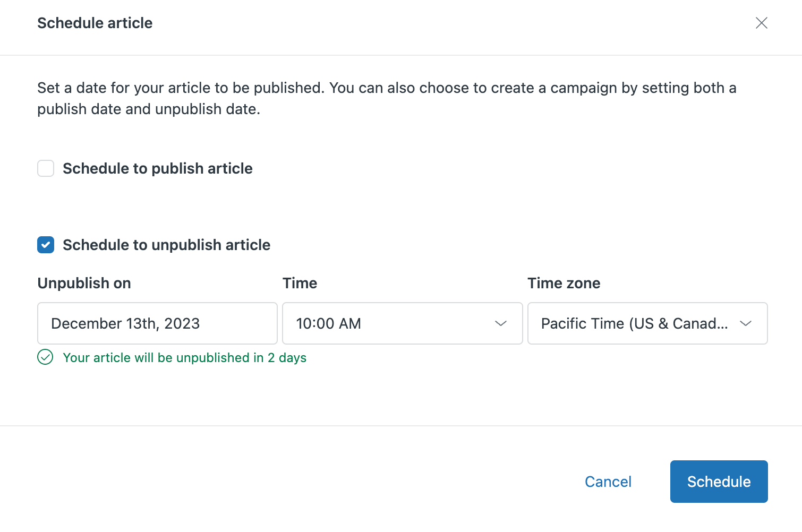Click the Time column header label

(x=300, y=283)
